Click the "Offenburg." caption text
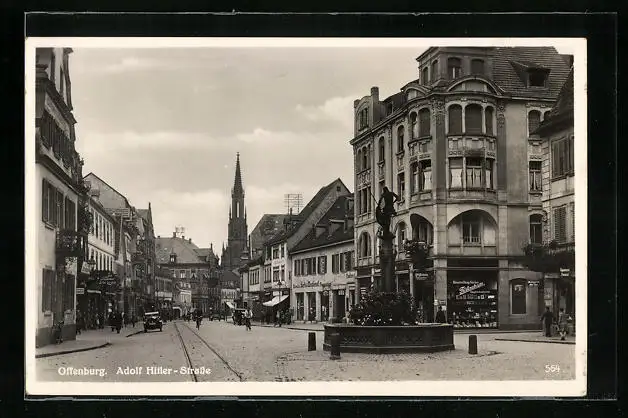The height and width of the screenshot is (418, 628). (x=82, y=371)
